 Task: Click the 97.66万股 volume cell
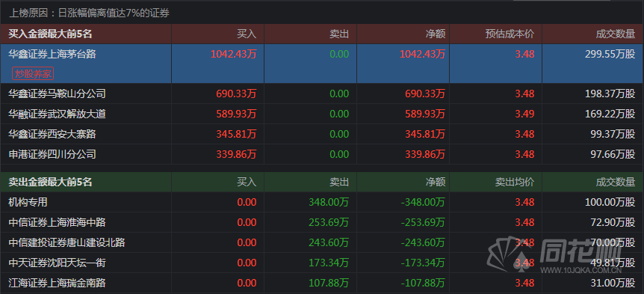click(613, 154)
